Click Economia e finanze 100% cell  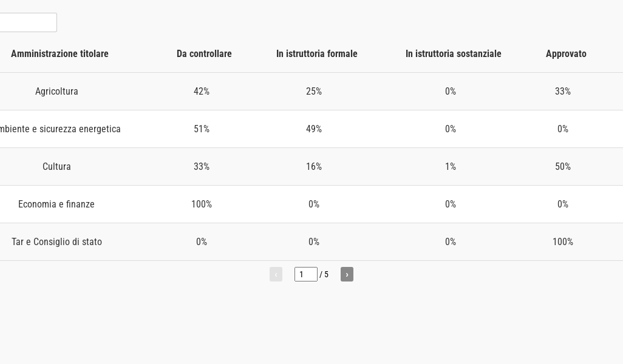click(202, 204)
